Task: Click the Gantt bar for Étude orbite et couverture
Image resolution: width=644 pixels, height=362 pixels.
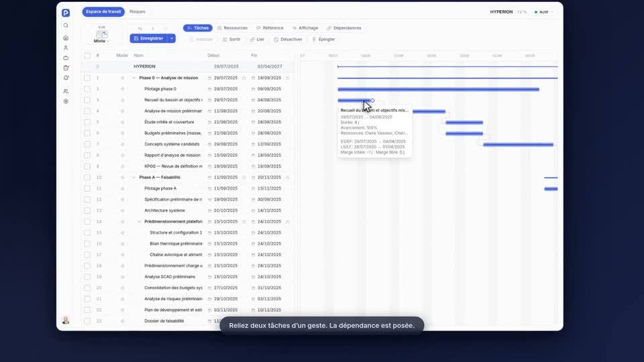Action: [464, 122]
